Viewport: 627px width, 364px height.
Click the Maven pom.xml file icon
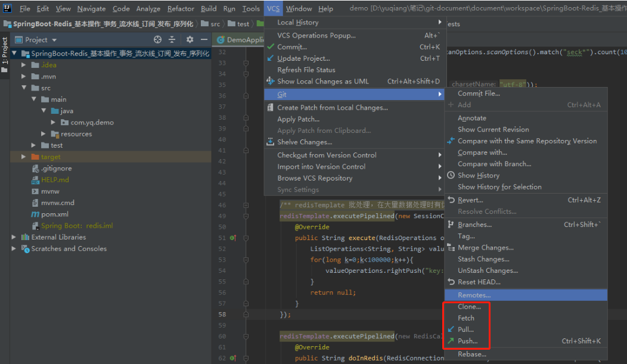35,214
